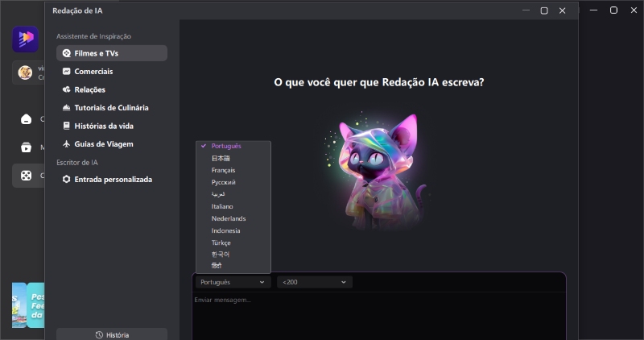The width and height of the screenshot is (644, 340).
Task: Click the home icon in left sidebar
Action: point(26,119)
